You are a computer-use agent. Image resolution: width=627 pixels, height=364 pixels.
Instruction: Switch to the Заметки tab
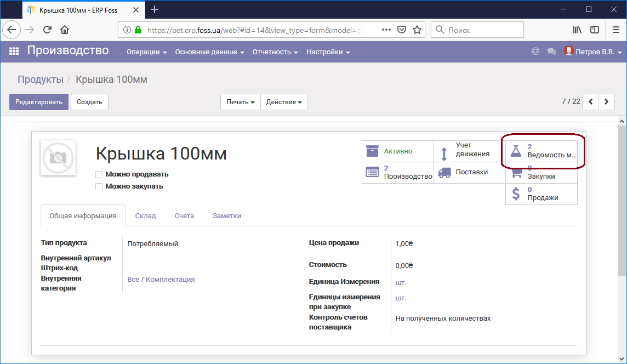coord(227,215)
